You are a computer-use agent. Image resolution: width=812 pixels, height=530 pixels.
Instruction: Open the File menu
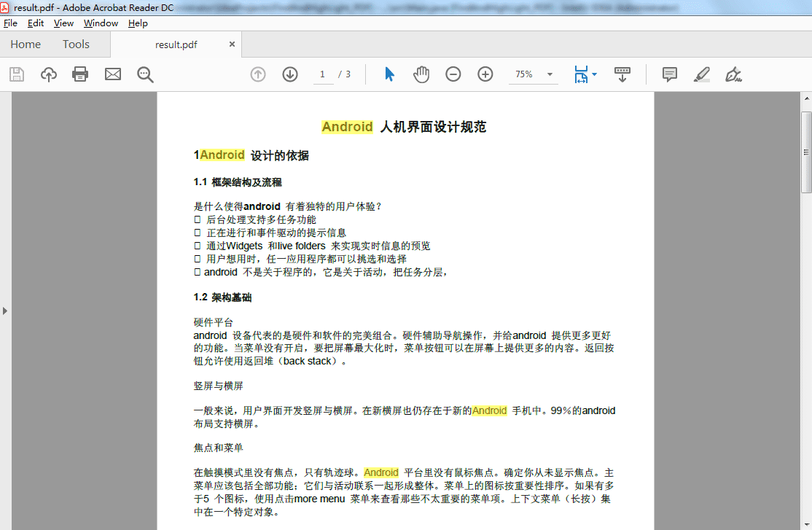click(x=10, y=23)
